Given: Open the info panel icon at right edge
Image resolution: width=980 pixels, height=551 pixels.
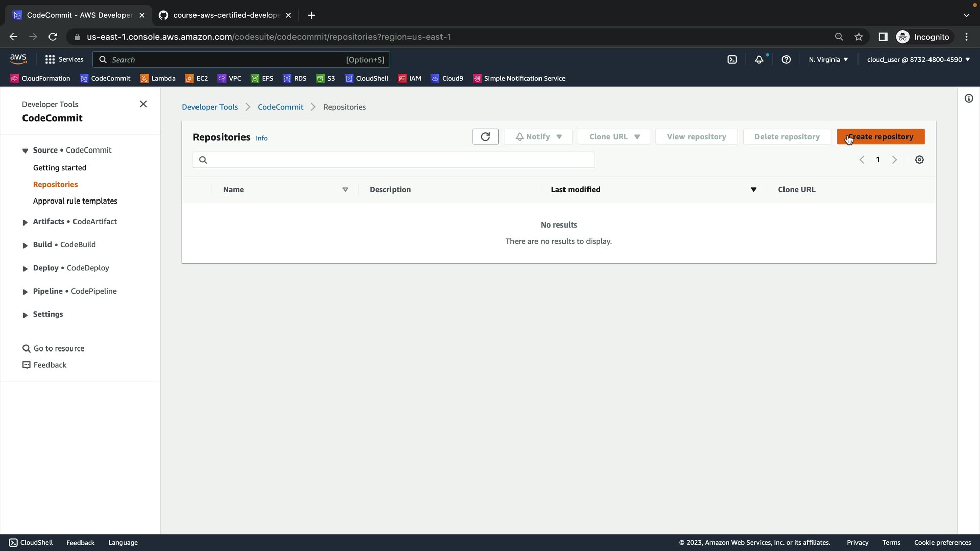Looking at the screenshot, I should click(x=969, y=98).
